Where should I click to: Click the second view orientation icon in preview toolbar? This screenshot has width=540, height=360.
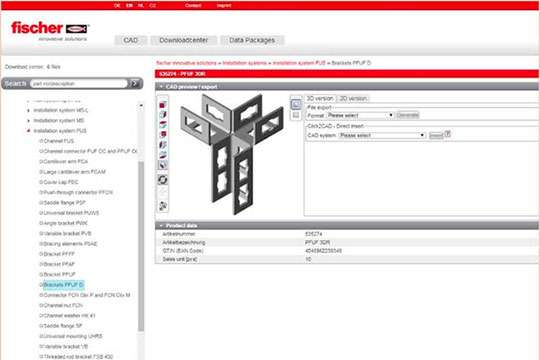click(x=163, y=115)
